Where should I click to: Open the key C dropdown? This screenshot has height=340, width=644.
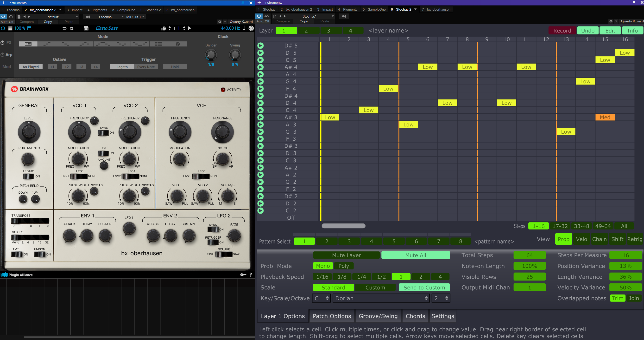pyautogui.click(x=322, y=298)
